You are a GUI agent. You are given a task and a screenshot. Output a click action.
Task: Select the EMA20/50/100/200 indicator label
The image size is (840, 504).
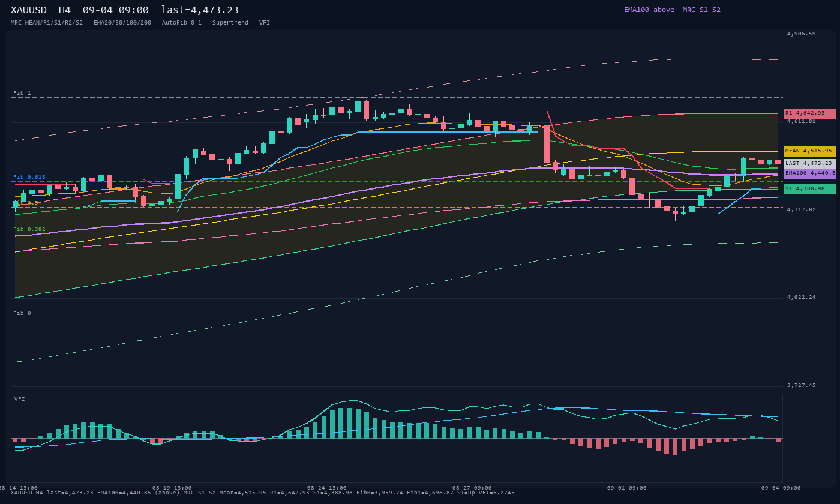click(122, 22)
